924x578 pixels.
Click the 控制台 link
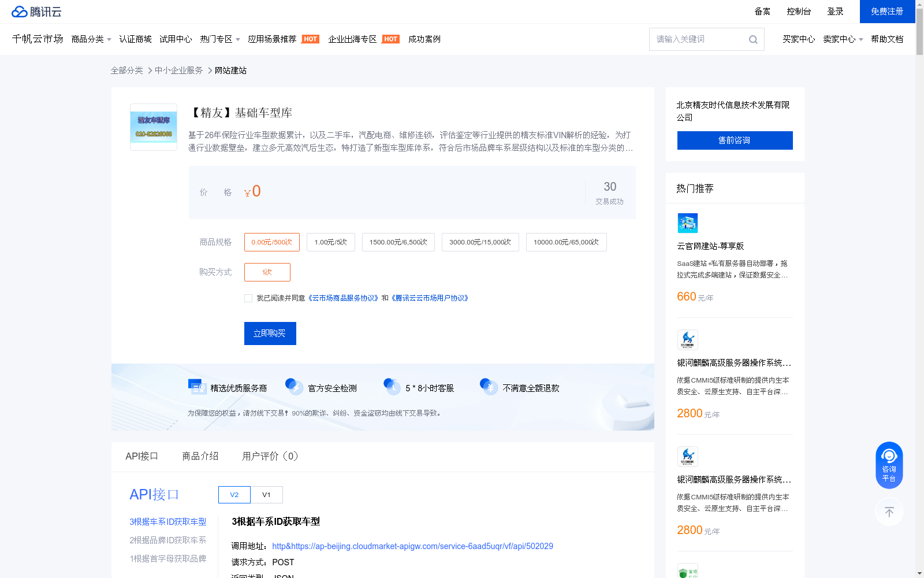pyautogui.click(x=799, y=12)
